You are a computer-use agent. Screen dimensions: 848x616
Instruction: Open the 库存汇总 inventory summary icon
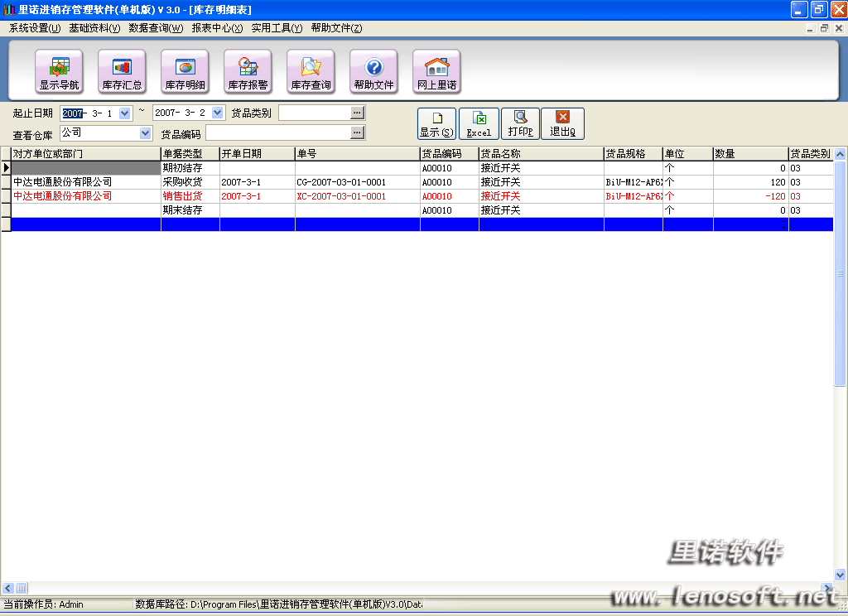(122, 73)
